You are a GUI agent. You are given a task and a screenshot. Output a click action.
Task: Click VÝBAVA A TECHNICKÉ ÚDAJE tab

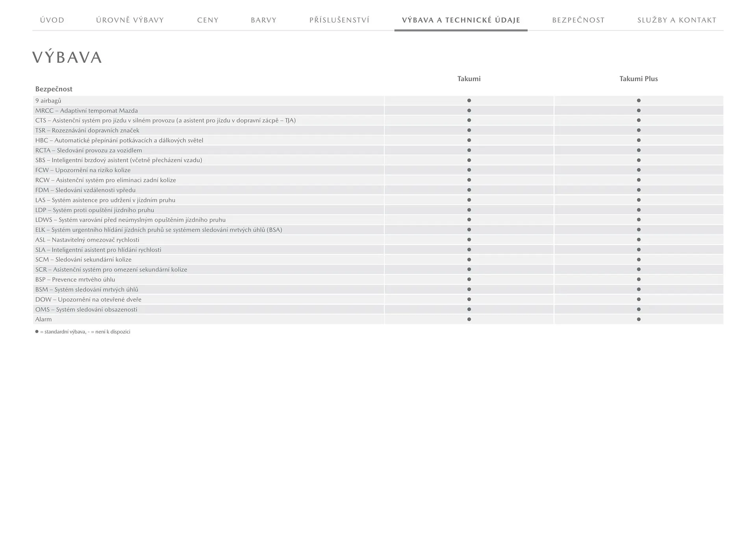[461, 20]
